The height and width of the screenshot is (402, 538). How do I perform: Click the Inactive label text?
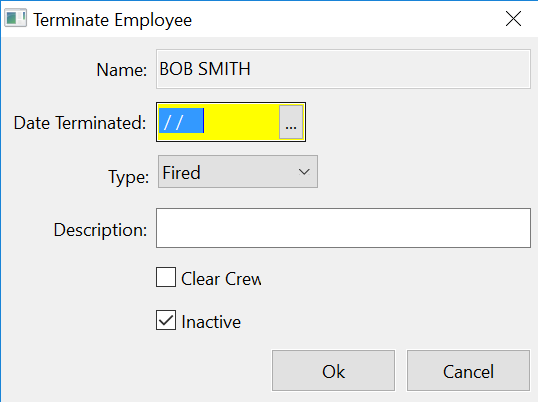click(211, 322)
